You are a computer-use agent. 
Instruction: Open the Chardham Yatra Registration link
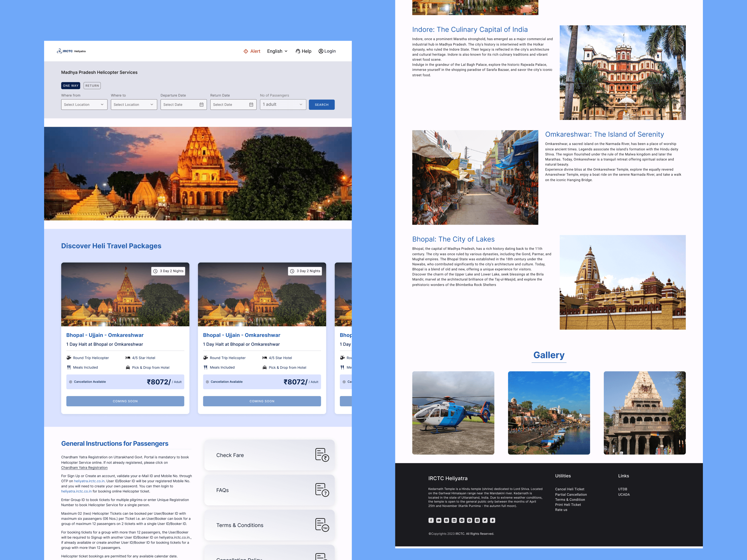pyautogui.click(x=84, y=468)
